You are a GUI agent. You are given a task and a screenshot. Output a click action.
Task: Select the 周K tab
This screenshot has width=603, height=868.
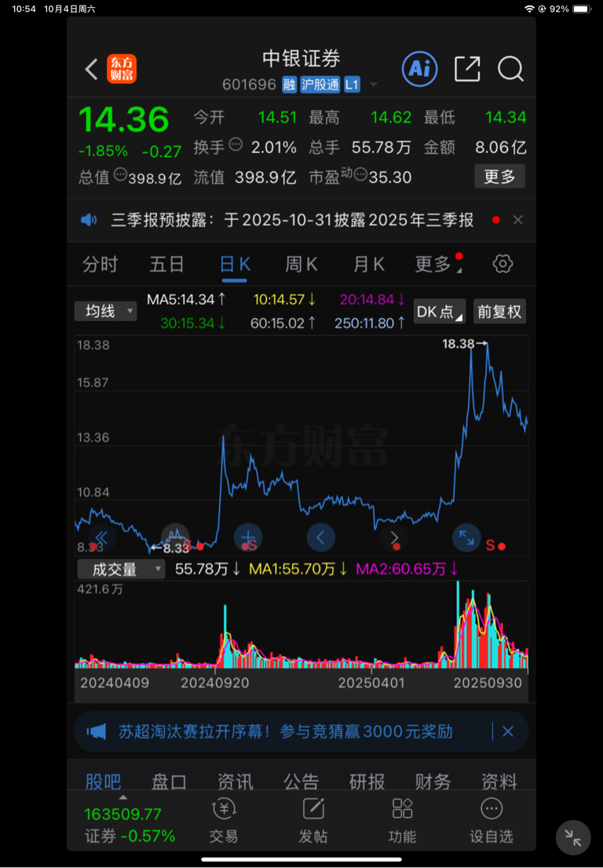(x=301, y=264)
